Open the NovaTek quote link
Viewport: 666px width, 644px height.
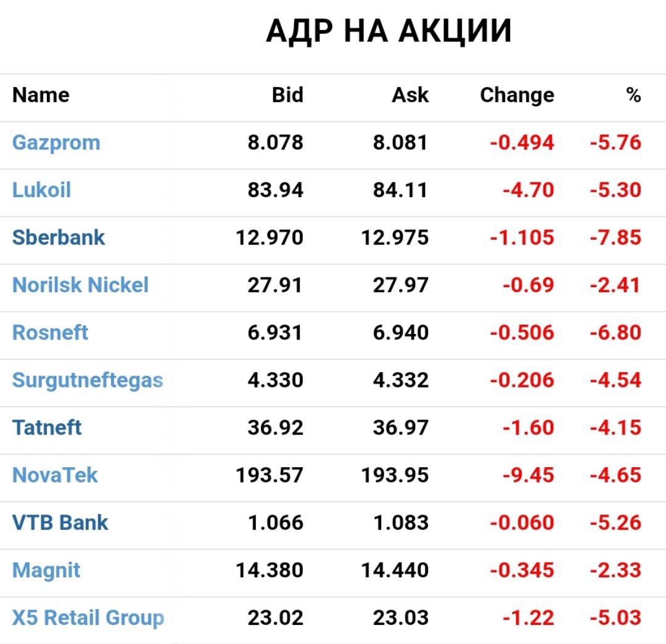click(x=55, y=475)
